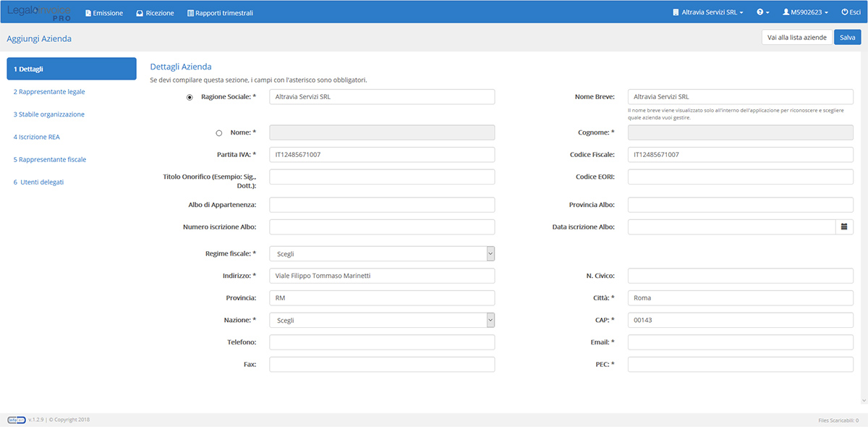Click the LegaloInvoice PRO logo
The width and height of the screenshot is (868, 427).
pos(39,12)
